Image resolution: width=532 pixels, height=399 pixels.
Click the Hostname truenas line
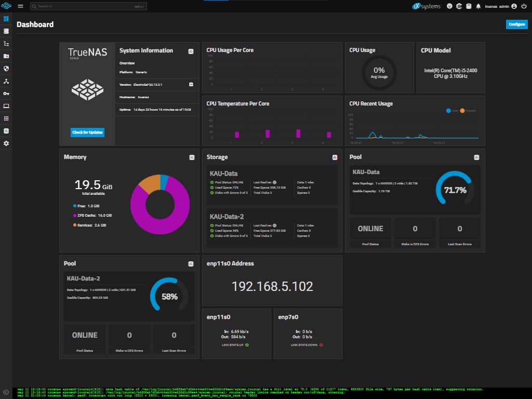click(134, 97)
